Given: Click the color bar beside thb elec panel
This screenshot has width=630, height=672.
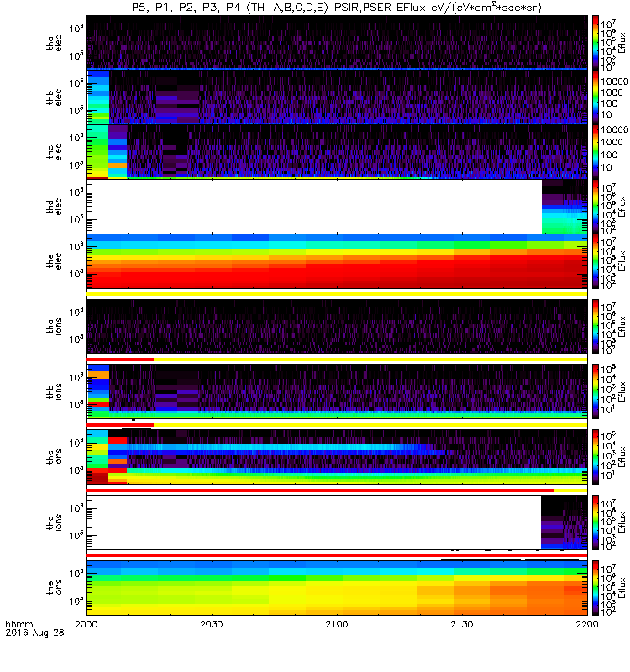Looking at the screenshot, I should pyautogui.click(x=596, y=97).
